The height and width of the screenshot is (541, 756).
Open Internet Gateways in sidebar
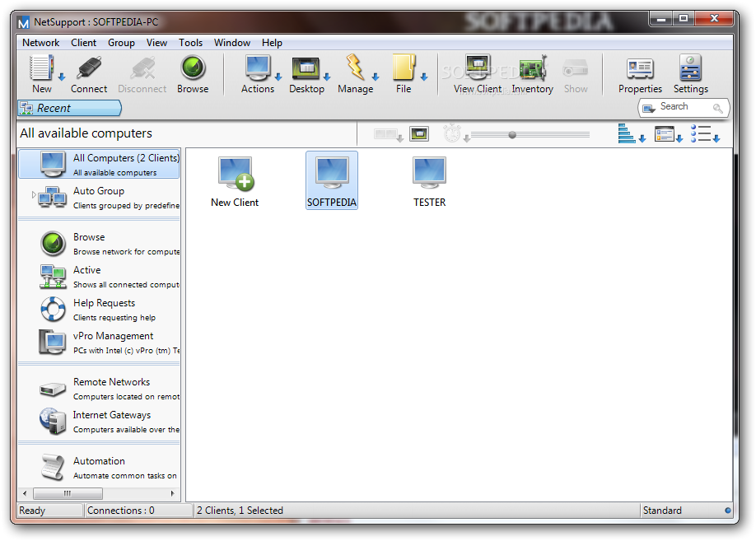(x=100, y=421)
